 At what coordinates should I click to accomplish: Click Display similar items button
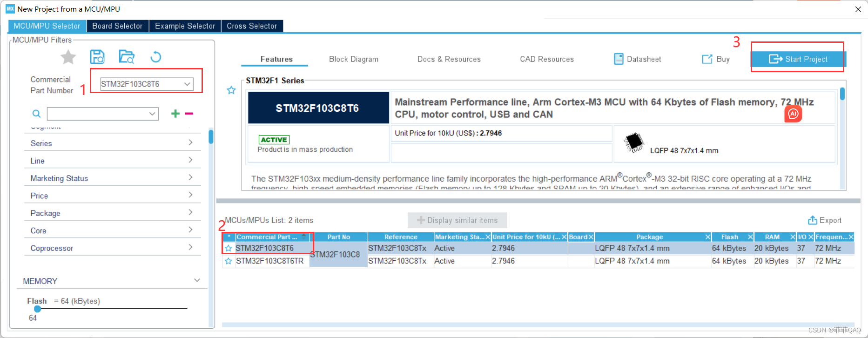pyautogui.click(x=458, y=220)
